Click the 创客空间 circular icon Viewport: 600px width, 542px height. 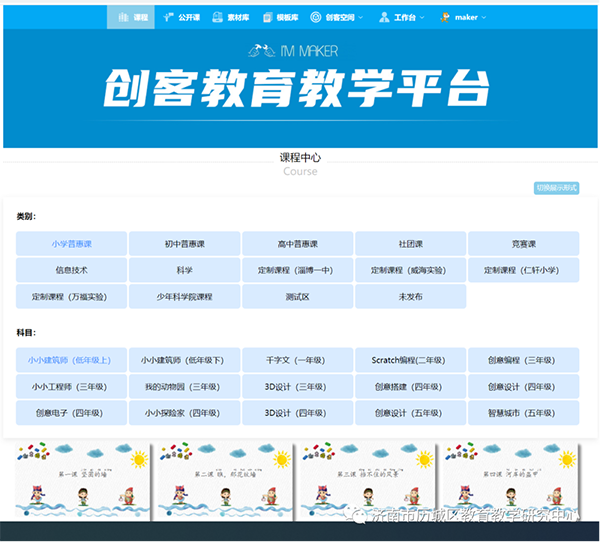[316, 18]
